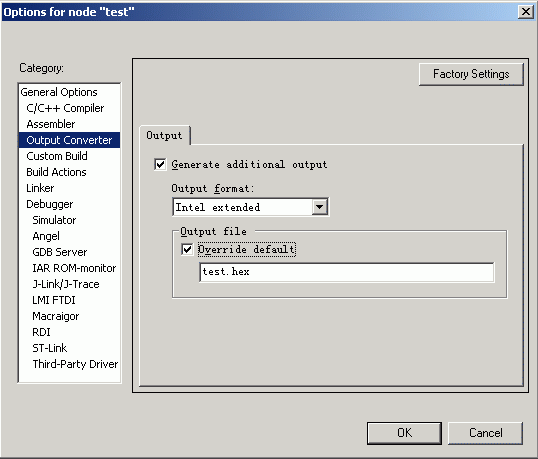Toggle the Override default checkbox
This screenshot has height=459, width=538.
pos(187,249)
